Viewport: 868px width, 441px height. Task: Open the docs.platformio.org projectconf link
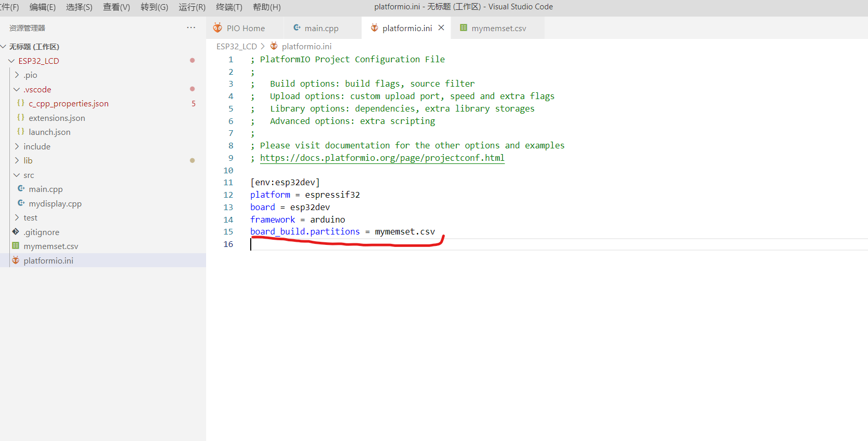(x=382, y=158)
